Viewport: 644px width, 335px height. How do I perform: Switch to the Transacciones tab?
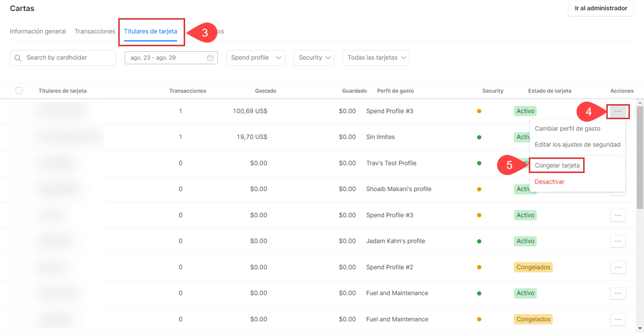point(95,31)
